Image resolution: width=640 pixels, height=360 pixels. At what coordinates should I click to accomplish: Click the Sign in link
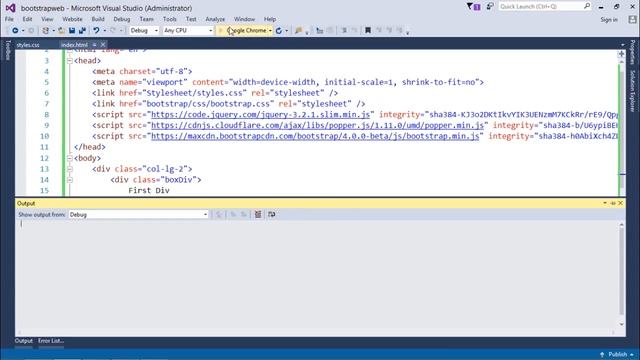pos(609,20)
